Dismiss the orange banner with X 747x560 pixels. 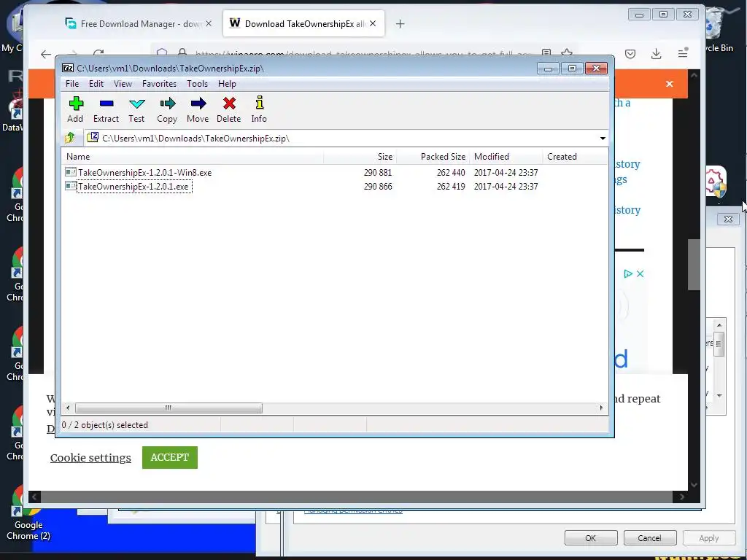670,84
